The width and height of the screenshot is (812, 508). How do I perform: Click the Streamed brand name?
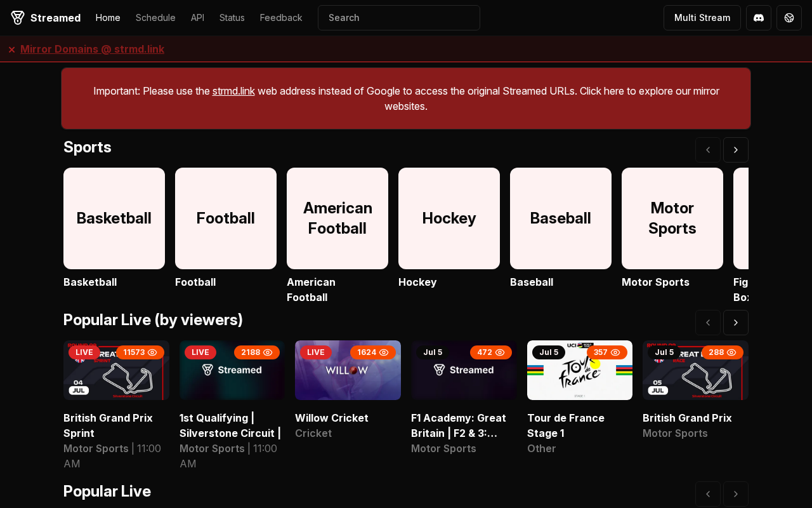pos(56,18)
